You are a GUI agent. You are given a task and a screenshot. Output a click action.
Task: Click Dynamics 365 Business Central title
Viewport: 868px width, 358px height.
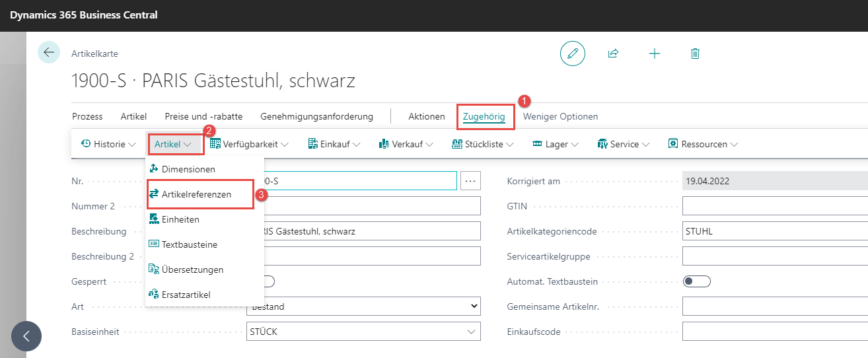(84, 15)
